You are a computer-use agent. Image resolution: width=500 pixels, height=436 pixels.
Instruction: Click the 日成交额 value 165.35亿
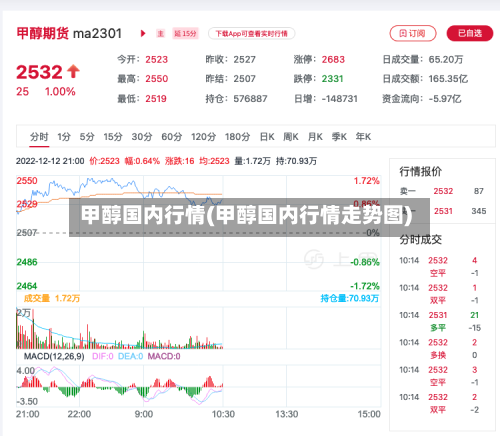pos(448,79)
